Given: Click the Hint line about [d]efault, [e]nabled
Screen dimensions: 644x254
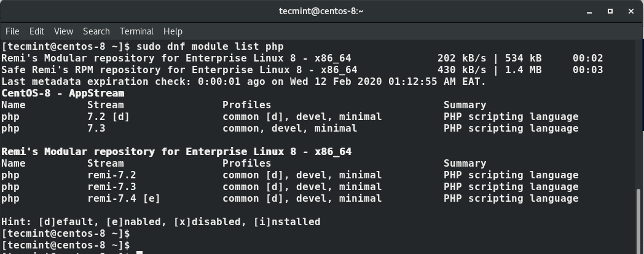Looking at the screenshot, I should [x=161, y=221].
